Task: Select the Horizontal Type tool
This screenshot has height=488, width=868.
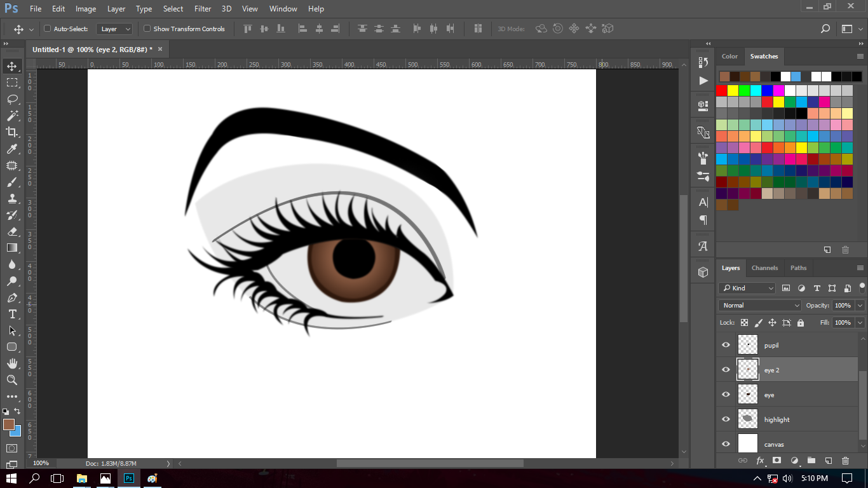Action: pyautogui.click(x=12, y=314)
